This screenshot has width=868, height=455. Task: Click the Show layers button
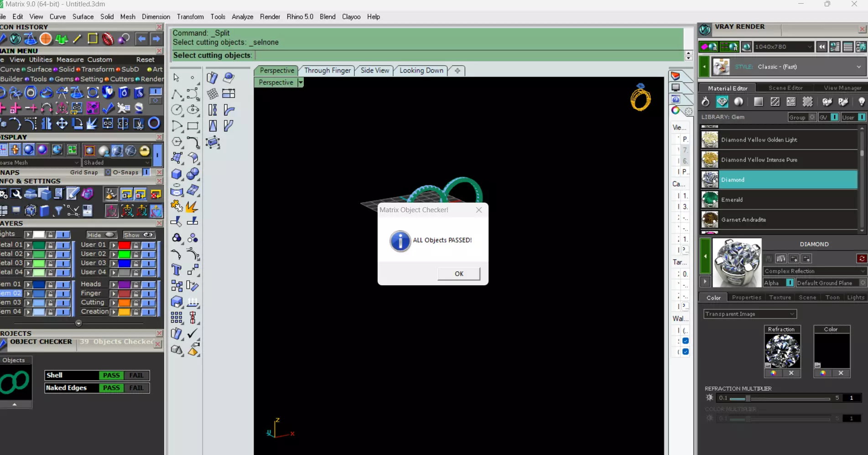click(x=139, y=235)
